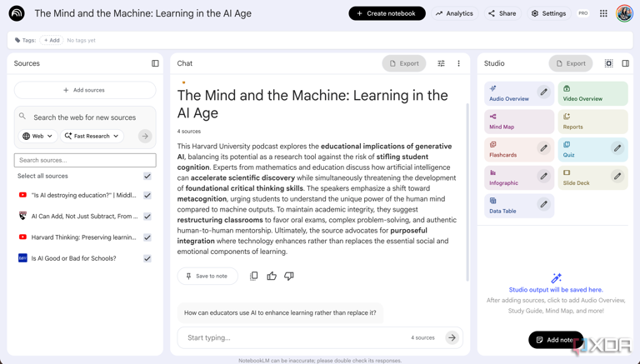
Task: Click Export in Studio panel
Action: (x=571, y=63)
